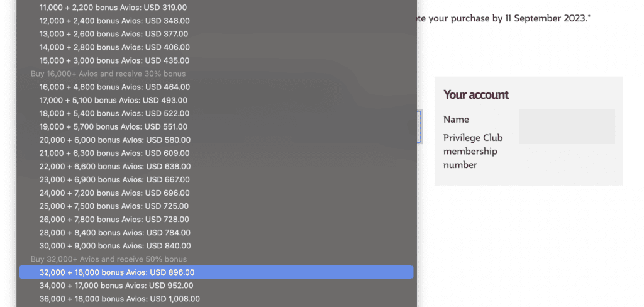Click the Avios amount dropdown box edge

pos(419,126)
